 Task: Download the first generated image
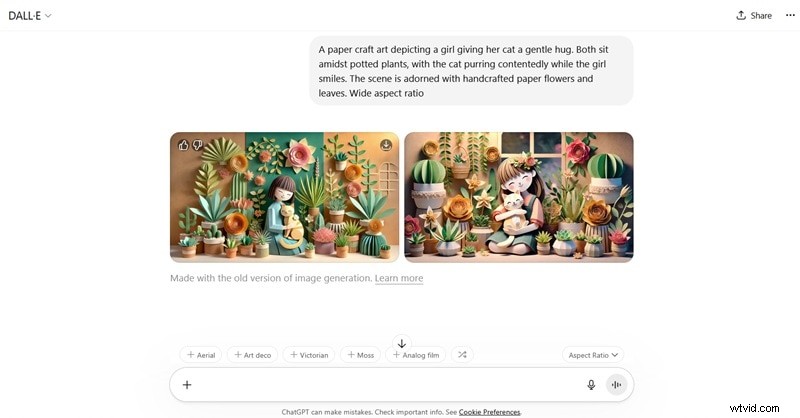(386, 145)
